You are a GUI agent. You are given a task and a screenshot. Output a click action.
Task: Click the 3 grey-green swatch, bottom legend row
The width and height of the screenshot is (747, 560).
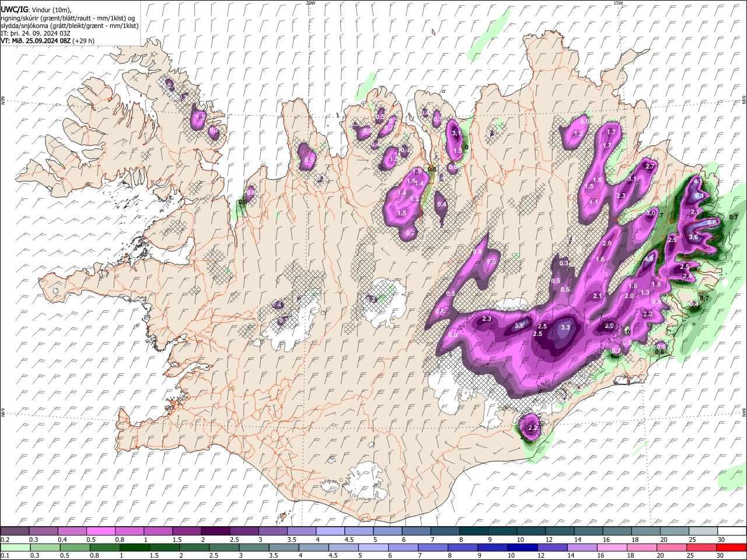(x=254, y=547)
